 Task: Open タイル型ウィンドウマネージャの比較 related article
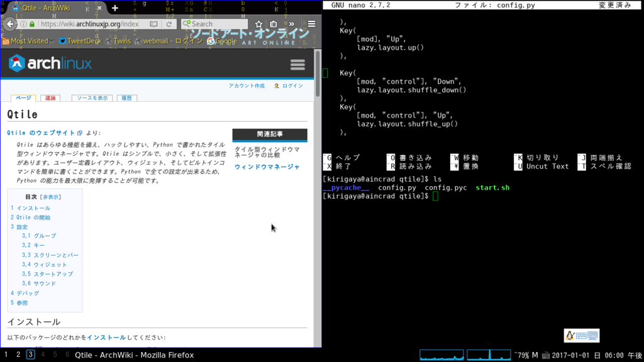(x=267, y=152)
